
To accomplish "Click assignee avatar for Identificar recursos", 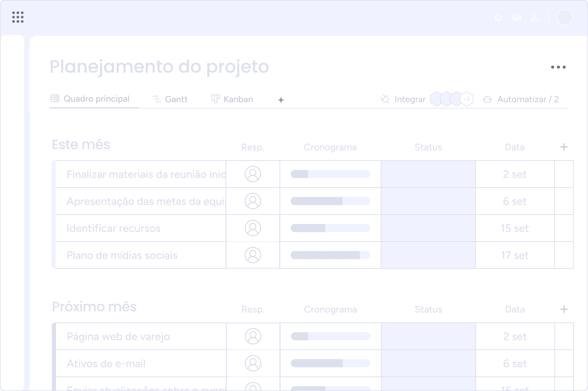I will click(x=253, y=228).
